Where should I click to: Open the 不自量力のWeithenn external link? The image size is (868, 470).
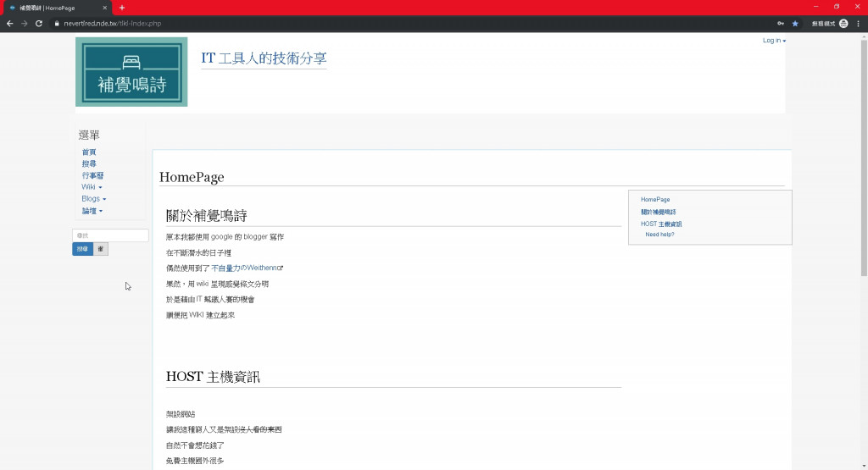pos(247,268)
